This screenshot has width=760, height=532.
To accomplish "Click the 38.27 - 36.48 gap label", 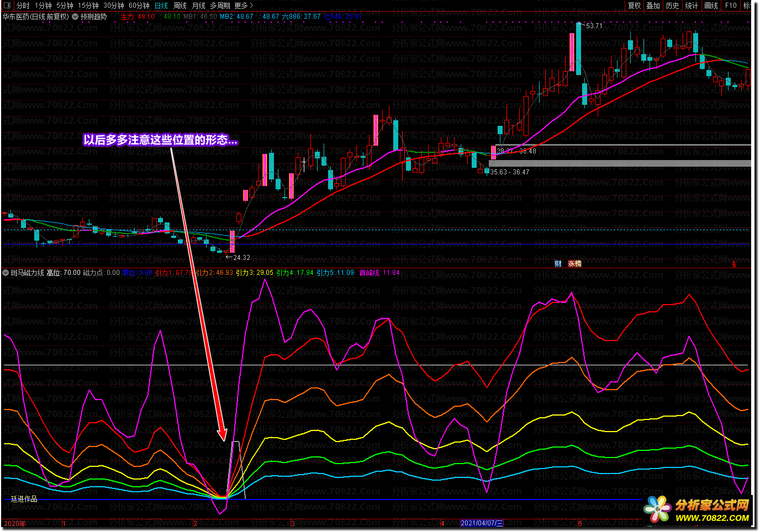I will (516, 151).
